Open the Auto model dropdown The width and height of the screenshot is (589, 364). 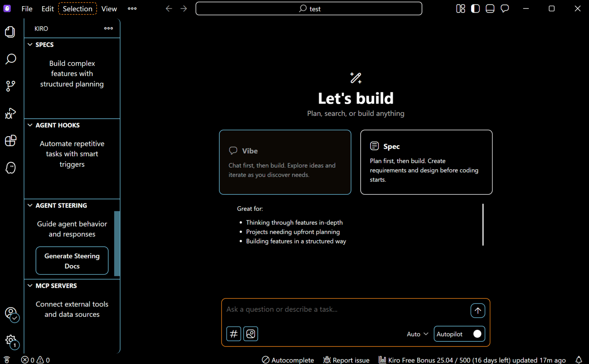(417, 334)
